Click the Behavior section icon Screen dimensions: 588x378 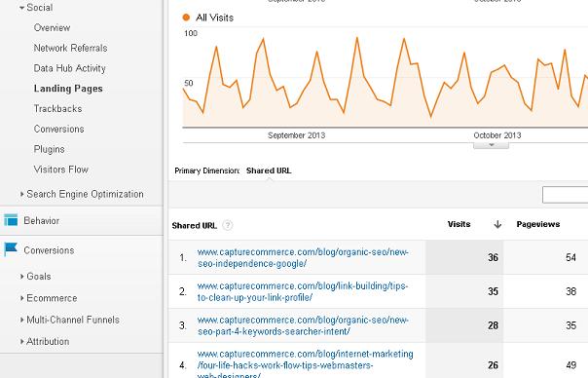tap(11, 220)
